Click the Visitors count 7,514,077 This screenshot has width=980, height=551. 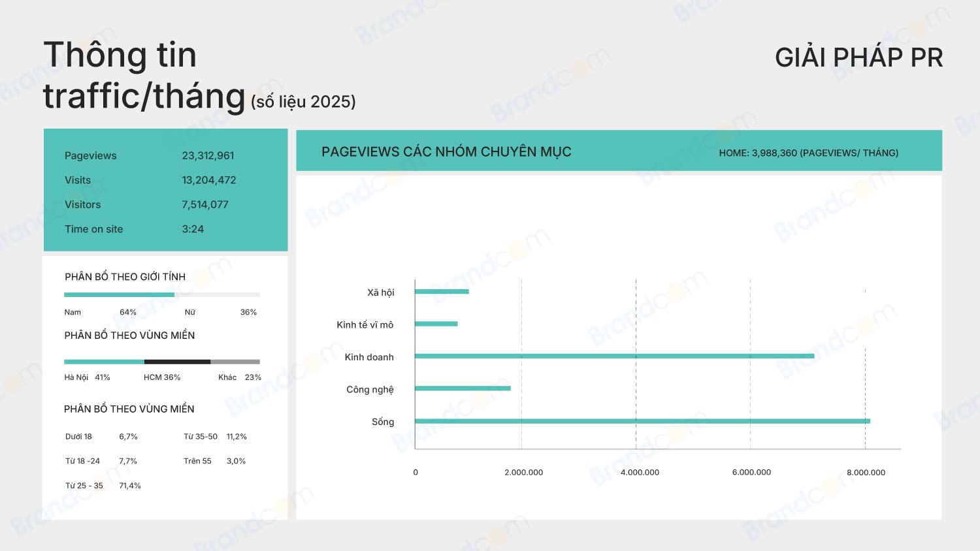point(205,204)
